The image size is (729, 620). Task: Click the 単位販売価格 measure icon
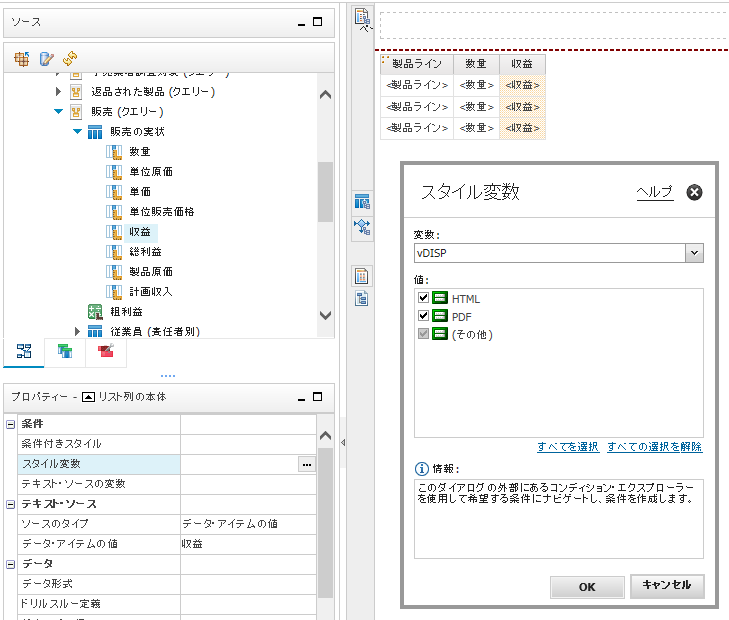(x=114, y=212)
